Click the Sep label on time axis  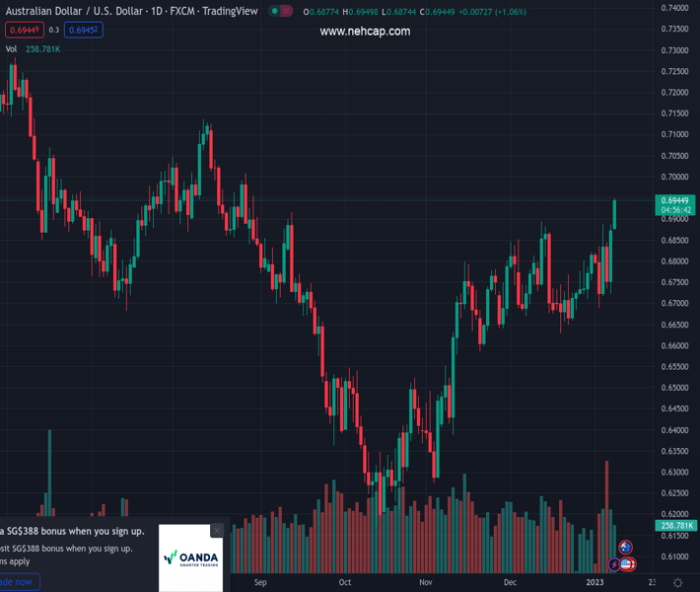tap(260, 582)
